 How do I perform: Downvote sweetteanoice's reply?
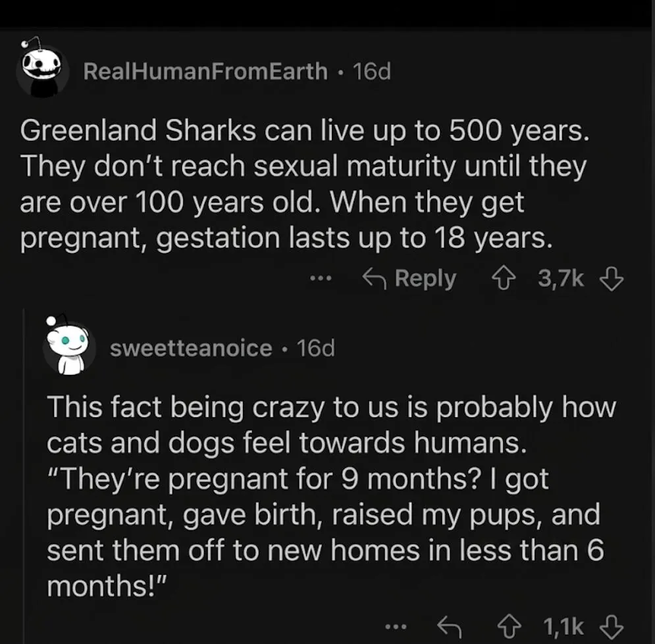pyautogui.click(x=612, y=627)
